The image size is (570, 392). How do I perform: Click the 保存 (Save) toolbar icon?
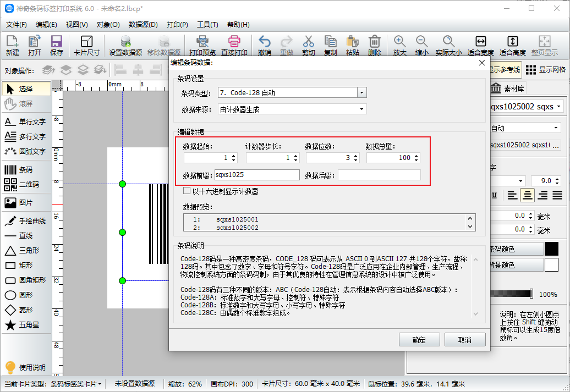coord(56,46)
